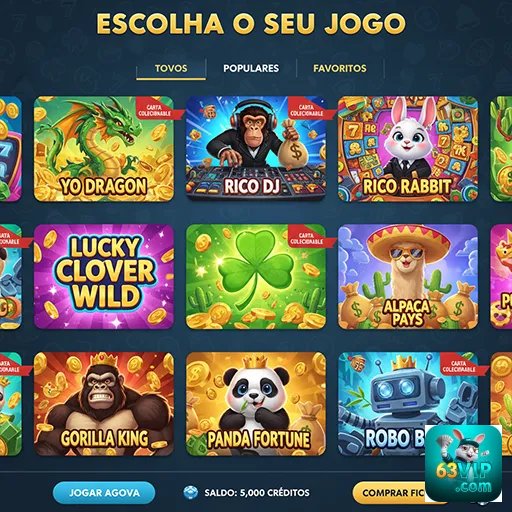The image size is (512, 512).
Task: Click the Jogar Agova button
Action: [104, 493]
